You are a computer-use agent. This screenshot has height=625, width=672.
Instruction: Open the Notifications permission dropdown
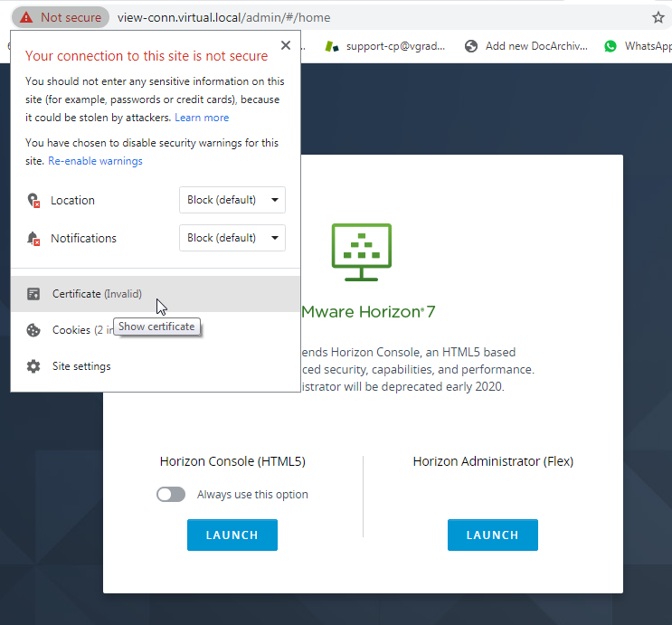pyautogui.click(x=232, y=238)
